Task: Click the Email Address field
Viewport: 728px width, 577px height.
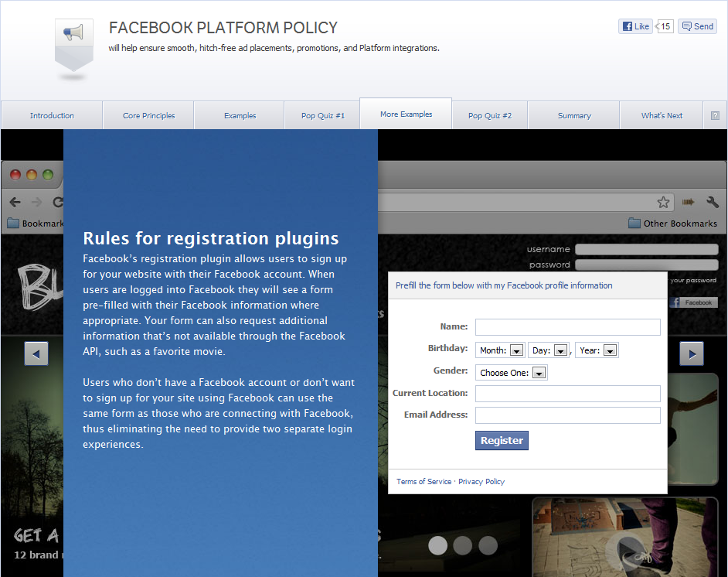Action: (567, 415)
